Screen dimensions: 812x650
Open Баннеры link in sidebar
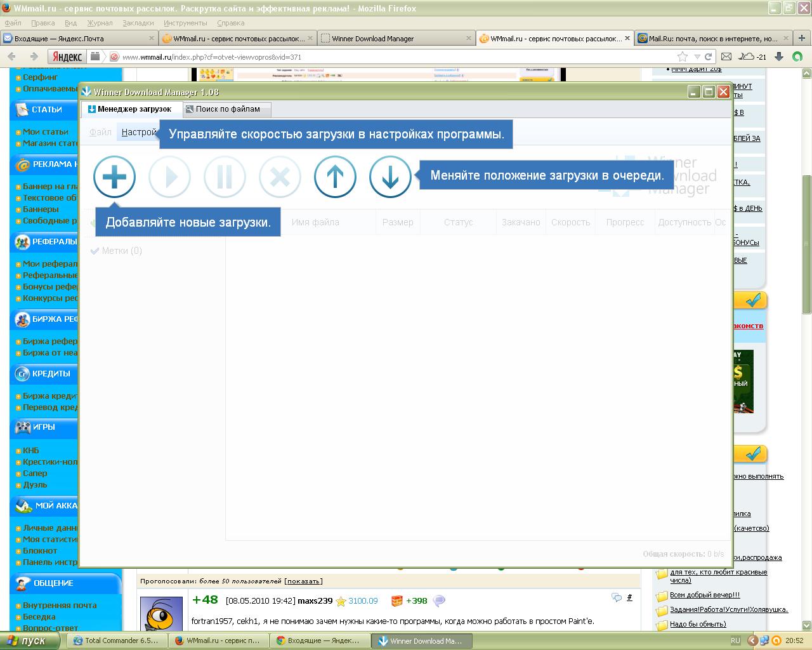(41, 209)
